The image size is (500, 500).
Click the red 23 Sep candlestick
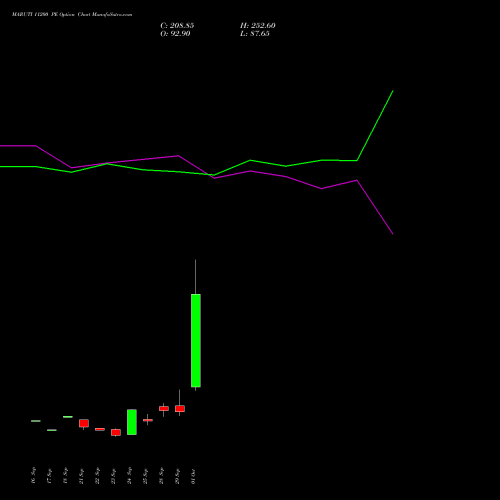tap(116, 432)
